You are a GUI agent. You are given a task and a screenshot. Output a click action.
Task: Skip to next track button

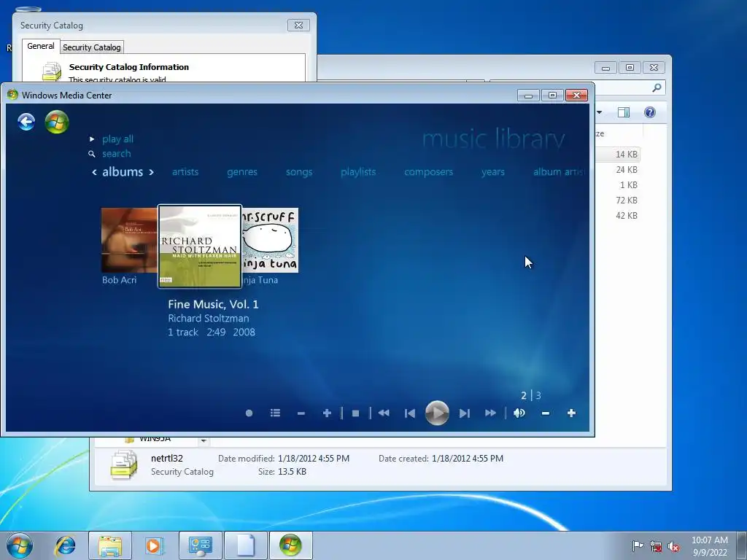click(x=465, y=413)
